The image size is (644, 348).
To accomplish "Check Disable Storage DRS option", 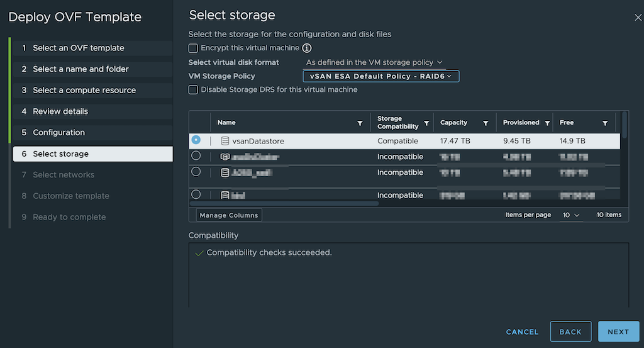I will [194, 90].
